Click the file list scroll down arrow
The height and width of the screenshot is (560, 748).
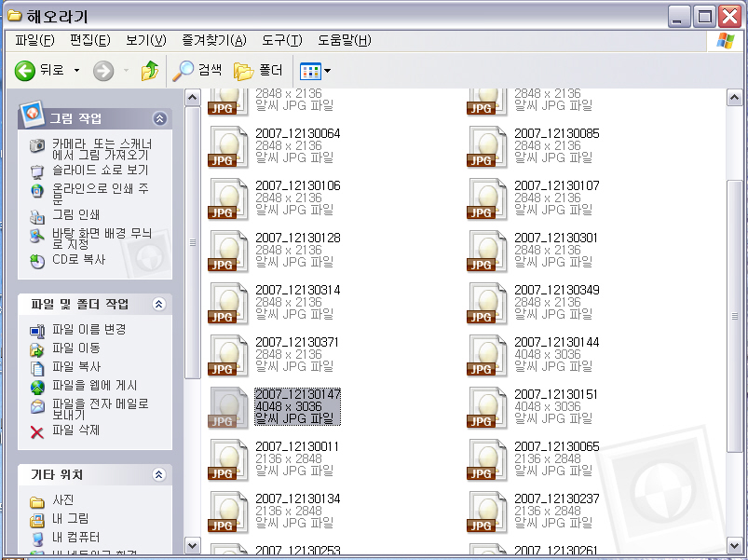click(x=735, y=545)
